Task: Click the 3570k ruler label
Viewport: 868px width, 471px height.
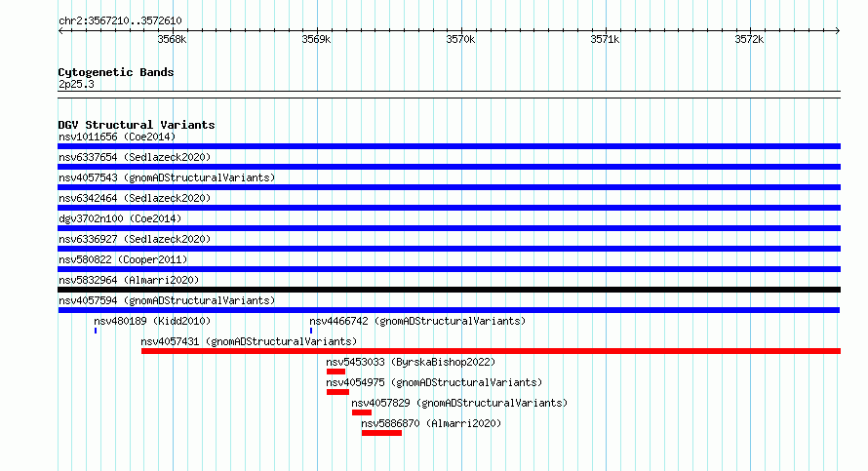Action: click(x=460, y=39)
